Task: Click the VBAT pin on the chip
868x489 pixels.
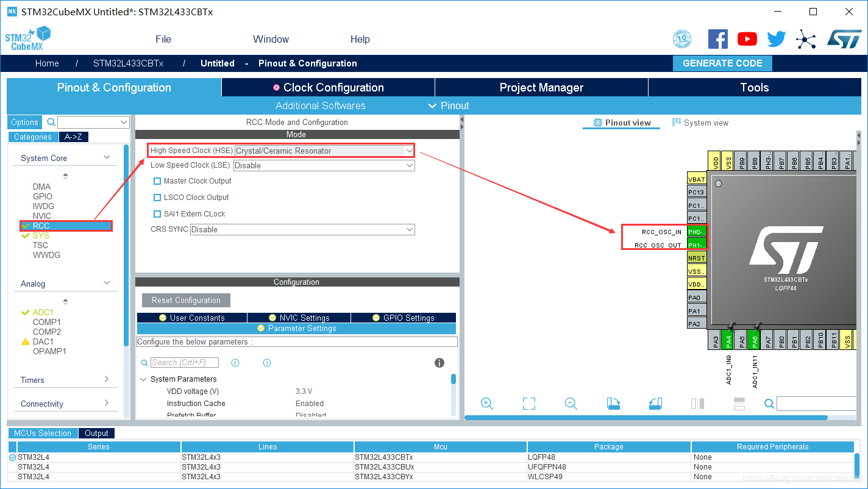Action: coord(697,179)
